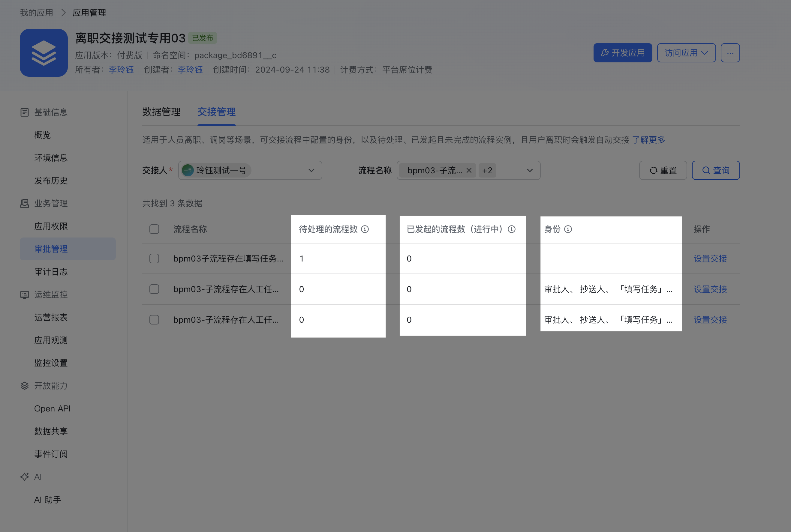Open 数据共享 in the sidebar
Screen dimensions: 791x532
tap(51, 431)
